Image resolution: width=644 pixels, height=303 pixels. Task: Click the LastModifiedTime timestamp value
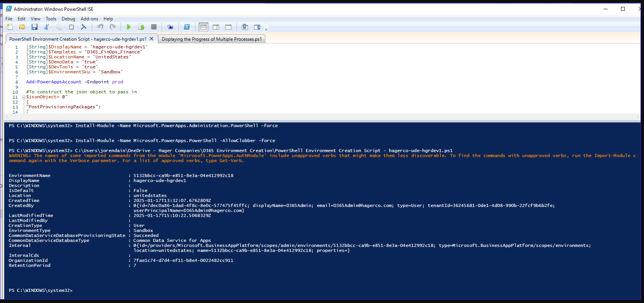[x=172, y=215]
